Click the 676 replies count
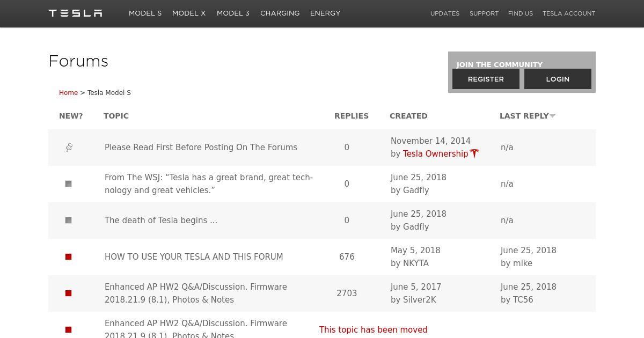This screenshot has height=338, width=644. click(347, 257)
